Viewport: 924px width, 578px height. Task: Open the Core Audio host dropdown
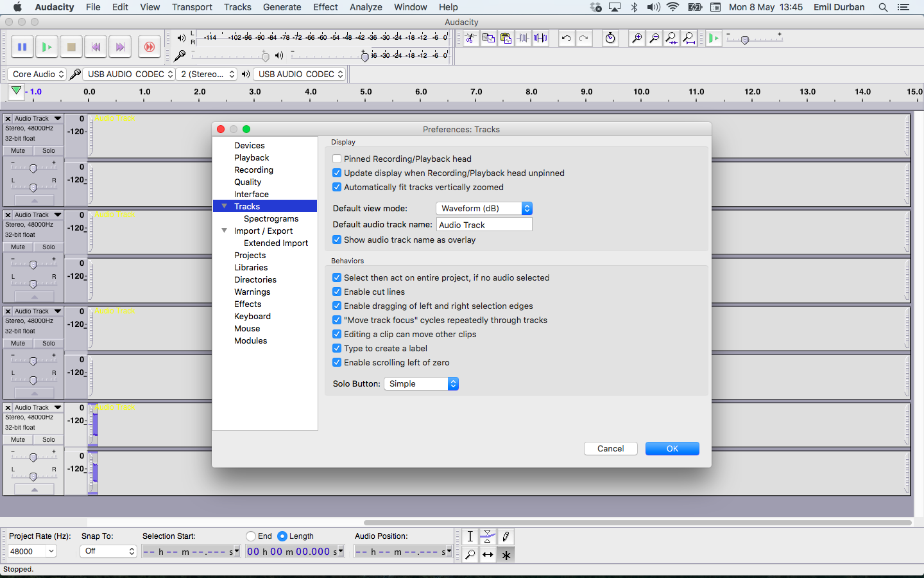pyautogui.click(x=37, y=74)
